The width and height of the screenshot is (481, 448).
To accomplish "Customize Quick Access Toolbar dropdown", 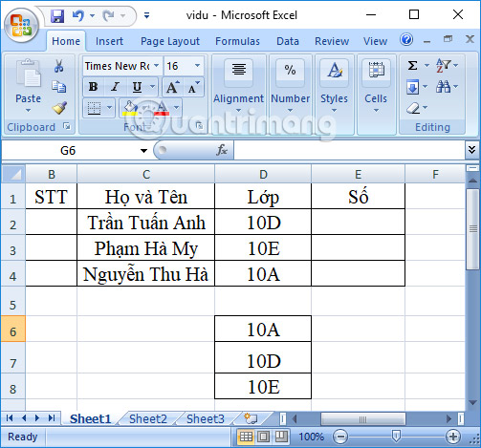I will 146,15.
